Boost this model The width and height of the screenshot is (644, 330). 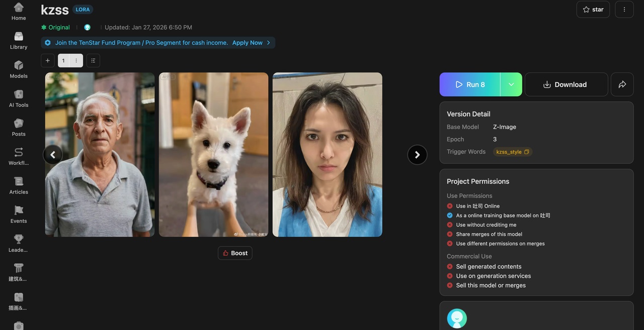click(x=235, y=253)
